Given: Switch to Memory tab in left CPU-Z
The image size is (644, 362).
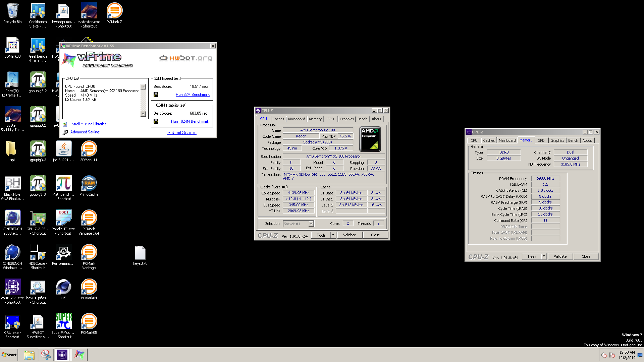Looking at the screenshot, I should click(x=315, y=119).
